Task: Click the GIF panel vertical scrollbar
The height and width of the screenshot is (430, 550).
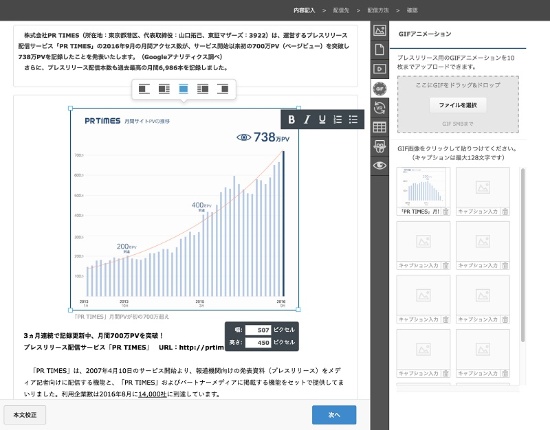Action: (523, 255)
